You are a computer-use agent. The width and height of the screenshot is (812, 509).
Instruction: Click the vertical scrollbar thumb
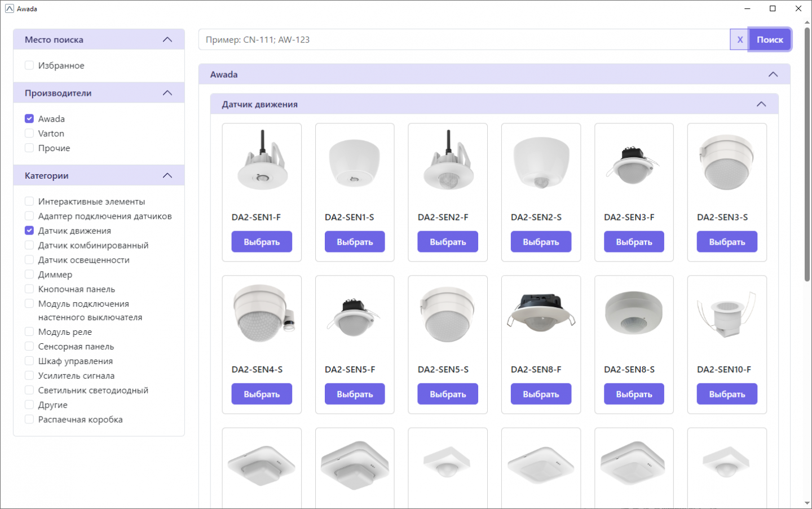click(807, 153)
